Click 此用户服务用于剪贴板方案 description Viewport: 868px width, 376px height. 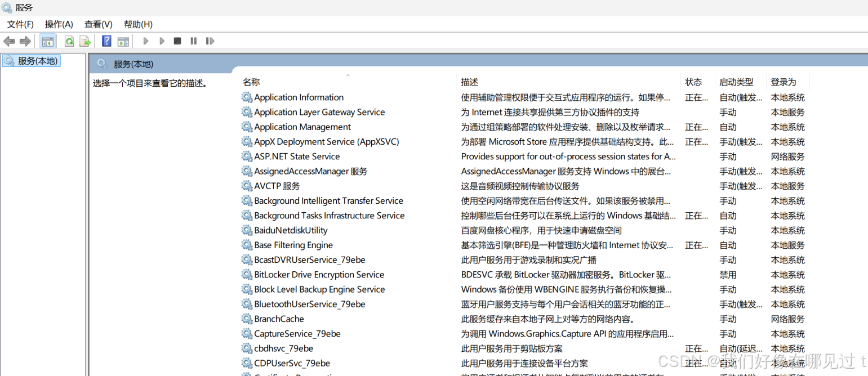coord(511,348)
